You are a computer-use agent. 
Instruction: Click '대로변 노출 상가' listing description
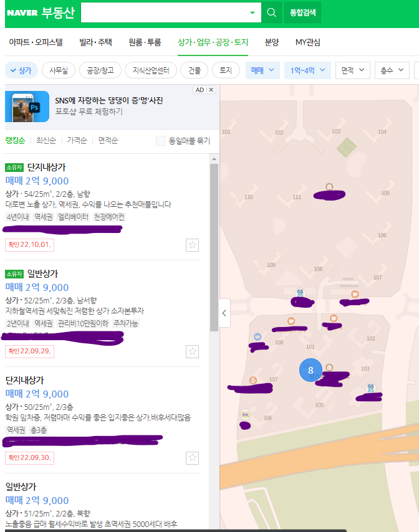89,204
